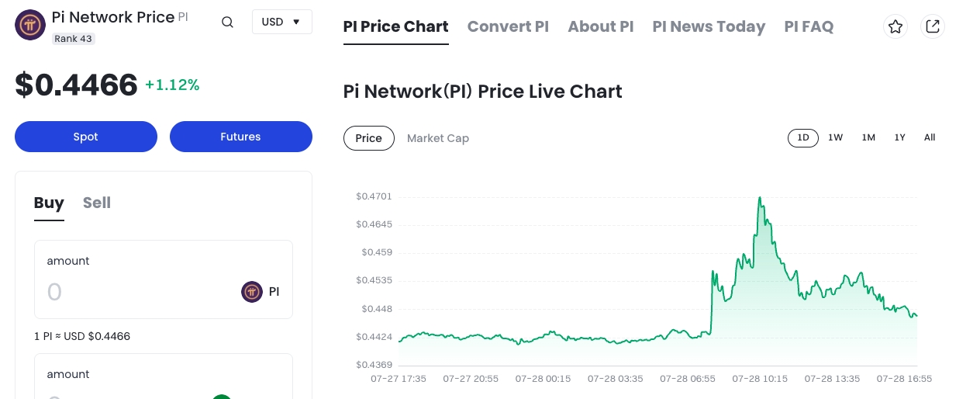
Task: Open the Convert PI tab
Action: (x=508, y=26)
